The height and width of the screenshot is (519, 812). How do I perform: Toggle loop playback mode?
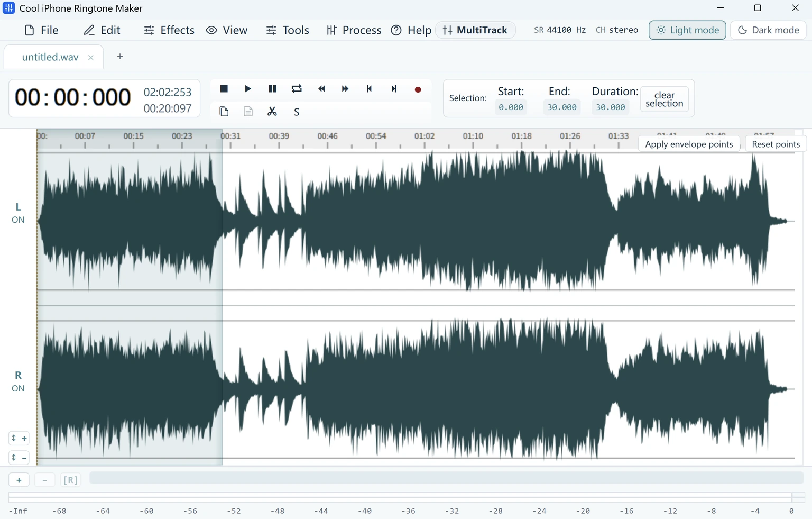click(297, 89)
